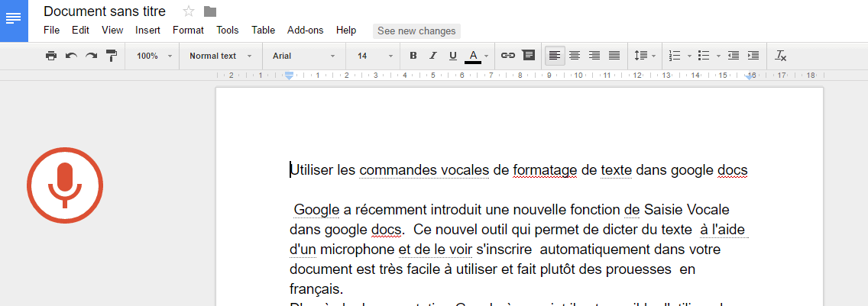868x306 pixels.
Task: Click the Numbered list icon
Action: tap(675, 56)
